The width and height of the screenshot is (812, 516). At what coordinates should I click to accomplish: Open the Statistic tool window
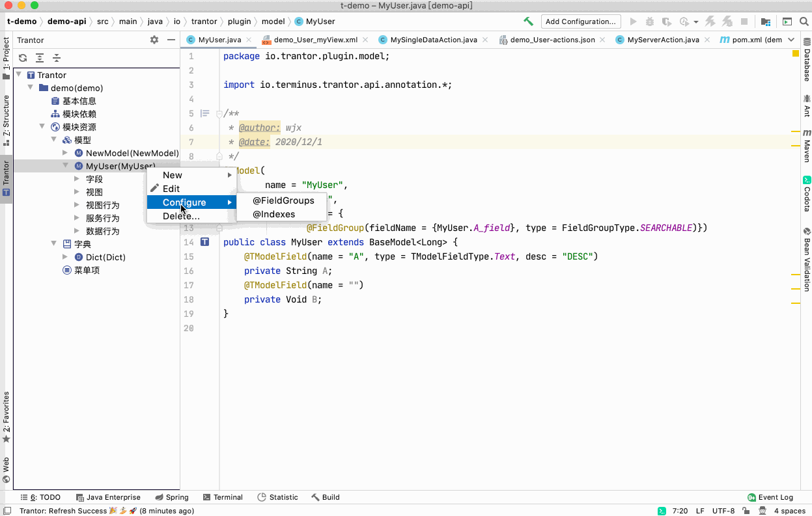278,497
